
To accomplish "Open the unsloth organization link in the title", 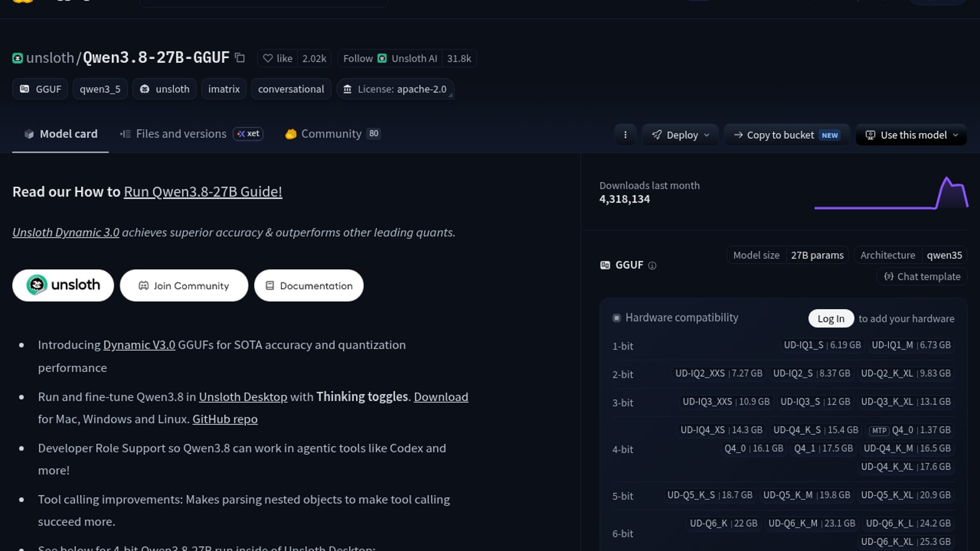I will coord(50,58).
